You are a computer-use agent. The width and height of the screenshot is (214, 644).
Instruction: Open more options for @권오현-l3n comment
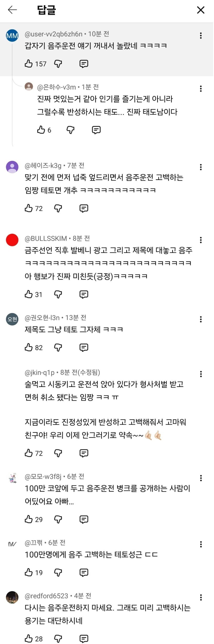(201, 319)
